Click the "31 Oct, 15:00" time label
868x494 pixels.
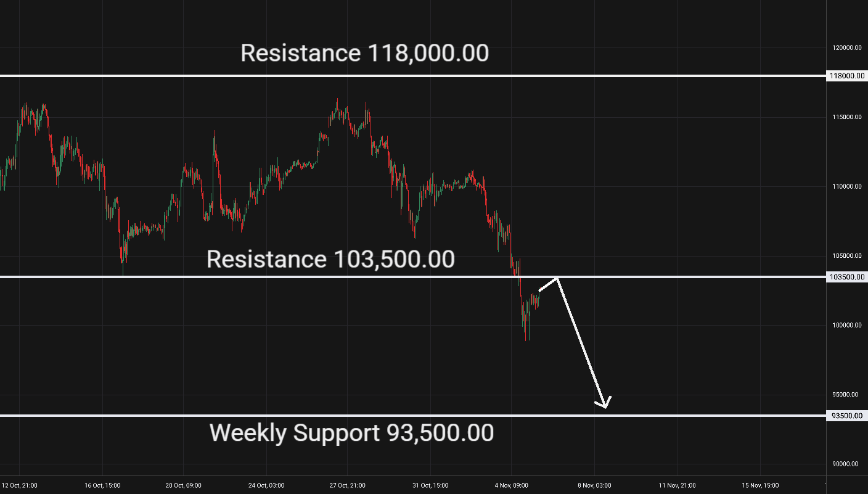click(x=430, y=485)
